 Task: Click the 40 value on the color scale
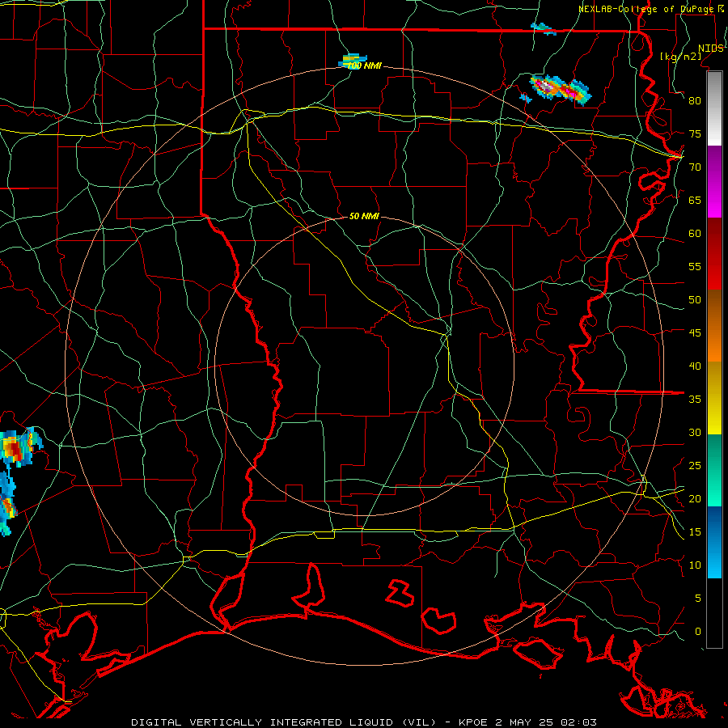(695, 366)
